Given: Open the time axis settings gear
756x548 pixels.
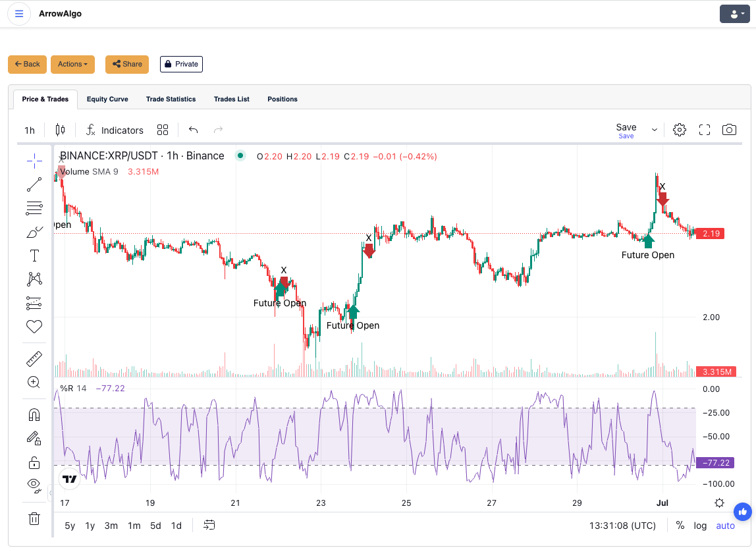Looking at the screenshot, I should point(719,503).
